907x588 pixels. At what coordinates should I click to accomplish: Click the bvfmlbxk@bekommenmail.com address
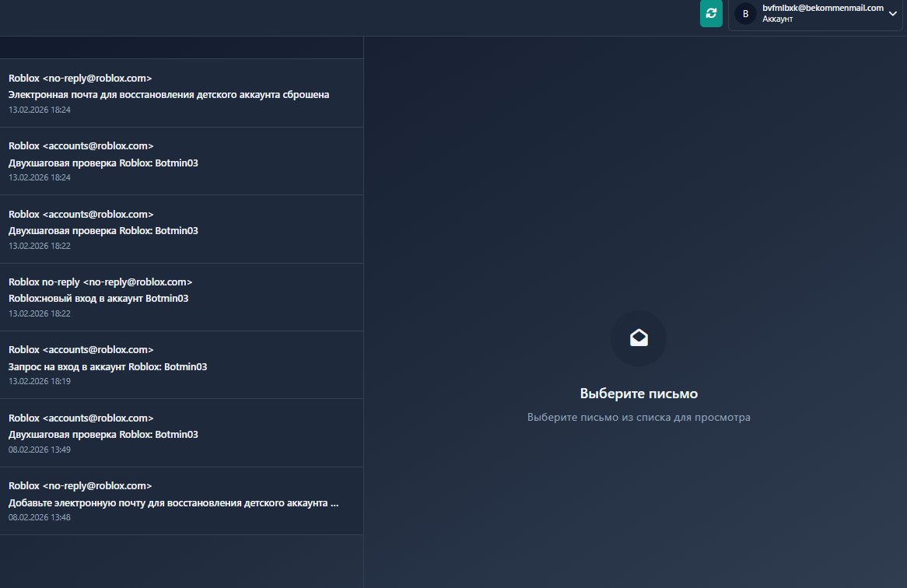tap(822, 8)
